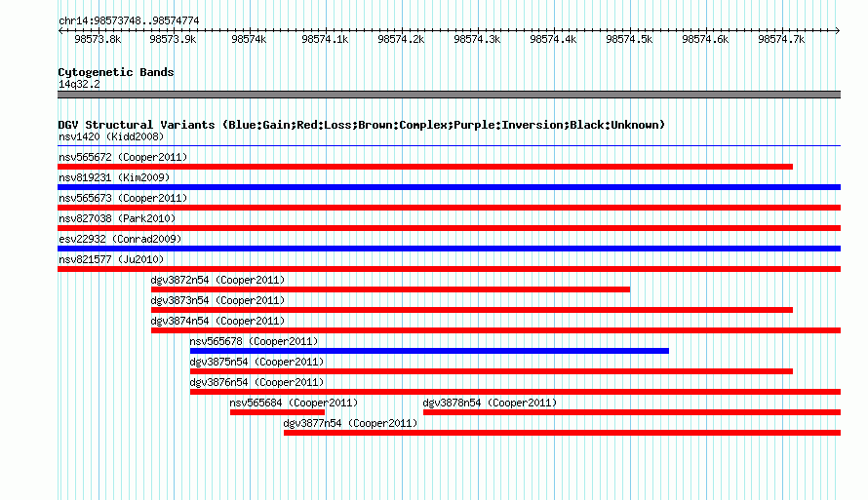Select the red bar of dgv3878n54
868x500 pixels.
click(x=632, y=412)
